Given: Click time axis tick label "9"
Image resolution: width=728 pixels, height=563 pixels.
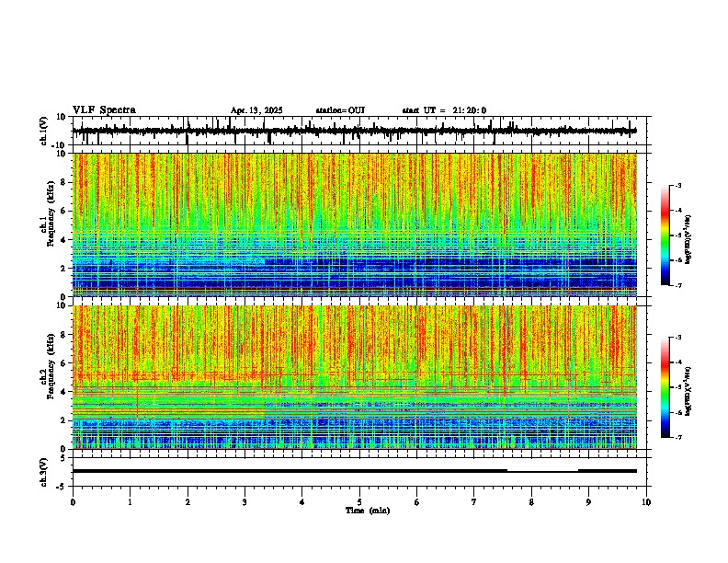Looking at the screenshot, I should (x=588, y=502).
